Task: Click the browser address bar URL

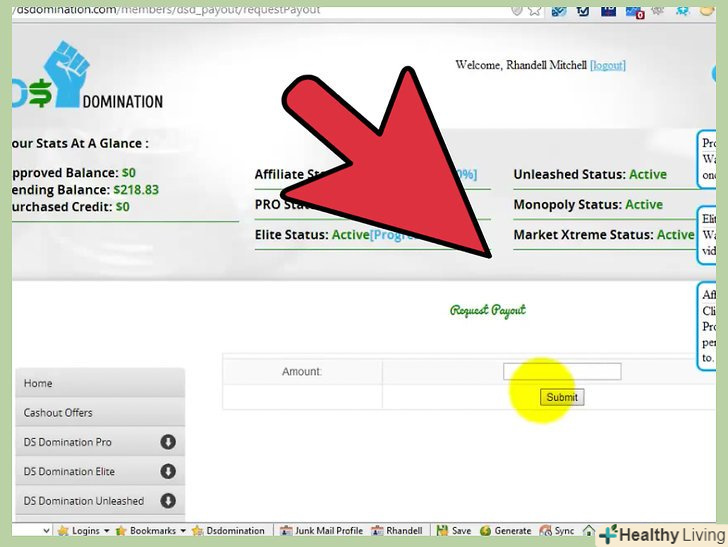Action: point(167,10)
